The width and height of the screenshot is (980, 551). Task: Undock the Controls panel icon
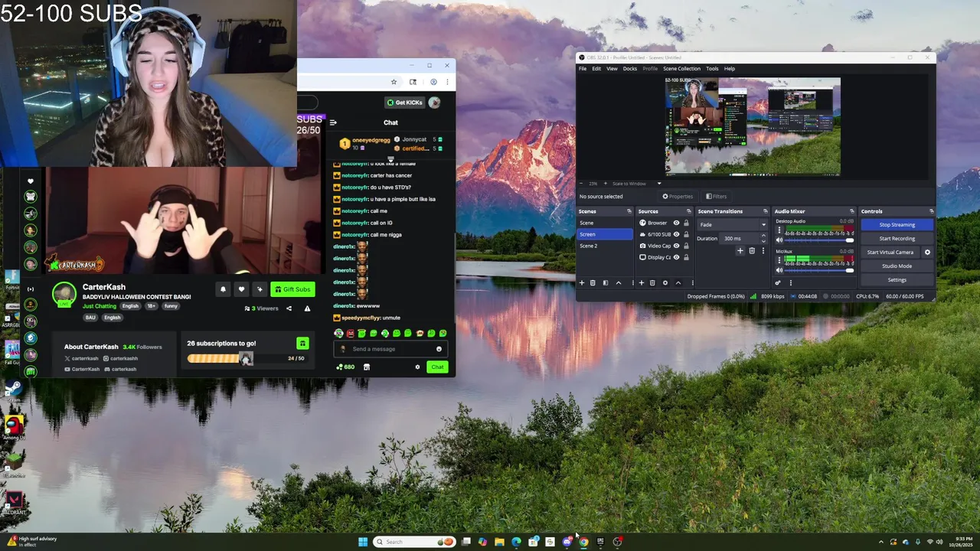pyautogui.click(x=931, y=211)
